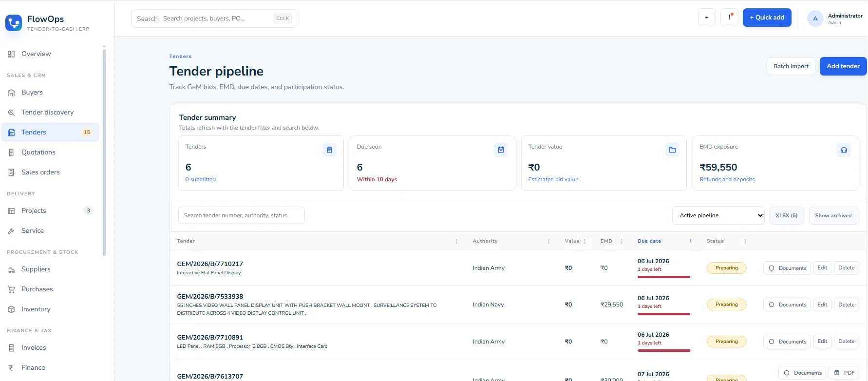Image resolution: width=868 pixels, height=381 pixels.
Task: Click the Tender discovery magnifier icon
Action: (11, 113)
